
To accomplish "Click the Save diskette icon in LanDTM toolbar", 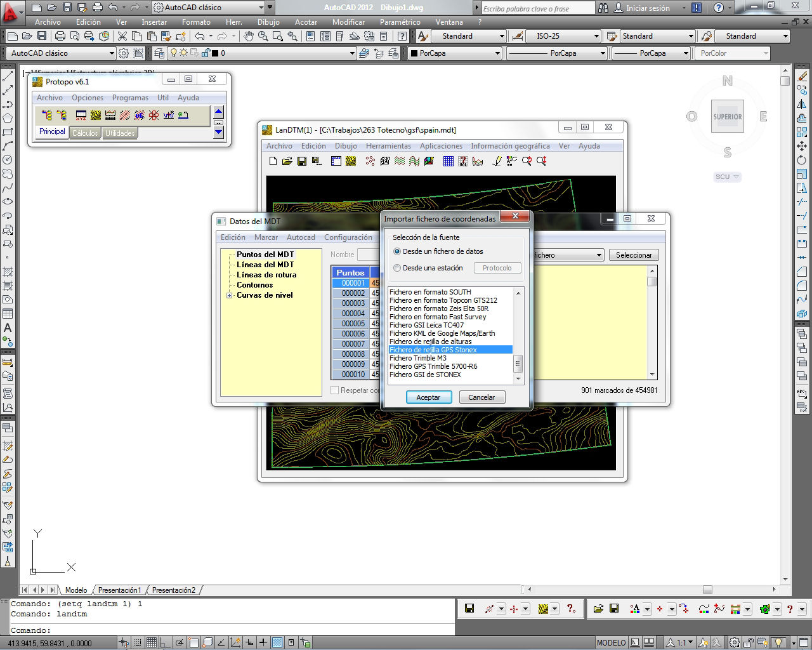I will pyautogui.click(x=302, y=161).
